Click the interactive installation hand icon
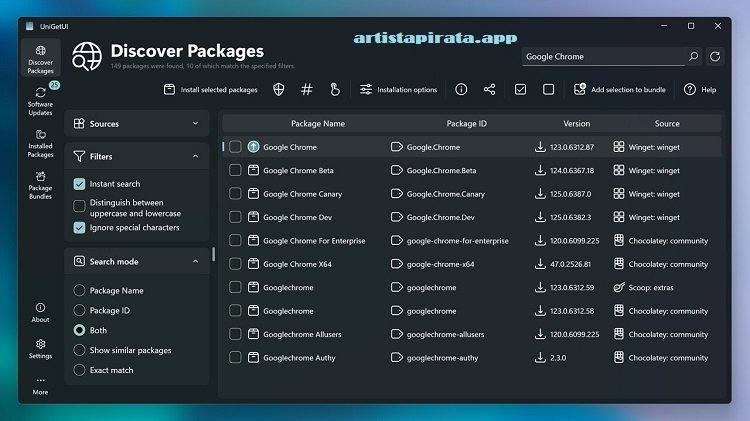The image size is (750, 421). [335, 89]
